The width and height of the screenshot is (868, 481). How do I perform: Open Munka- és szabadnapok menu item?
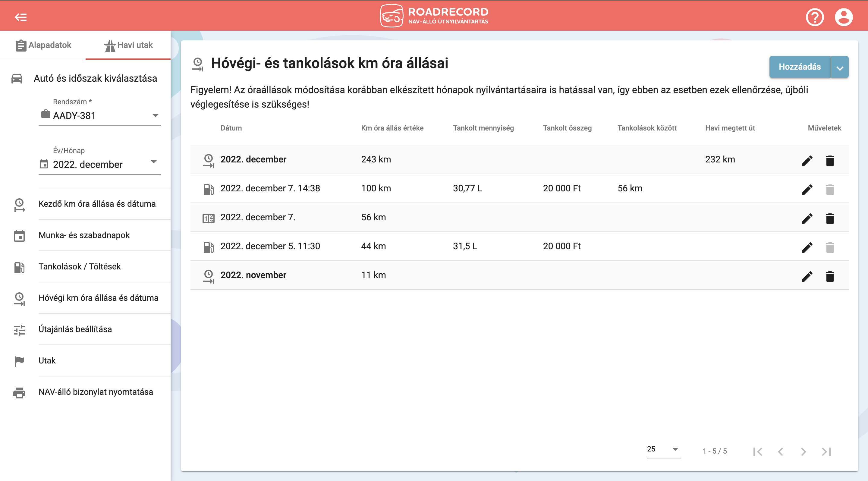pos(84,235)
